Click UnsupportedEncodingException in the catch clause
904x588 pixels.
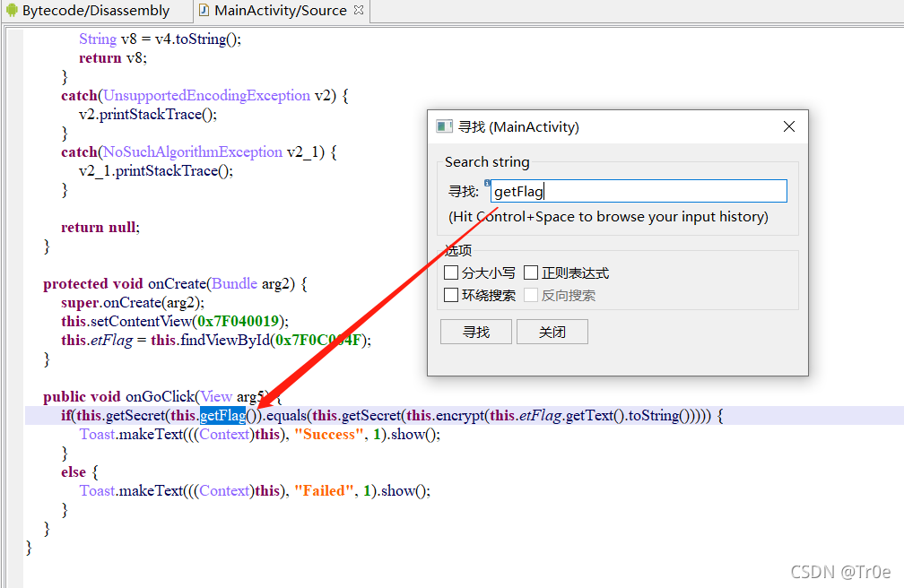(x=206, y=95)
